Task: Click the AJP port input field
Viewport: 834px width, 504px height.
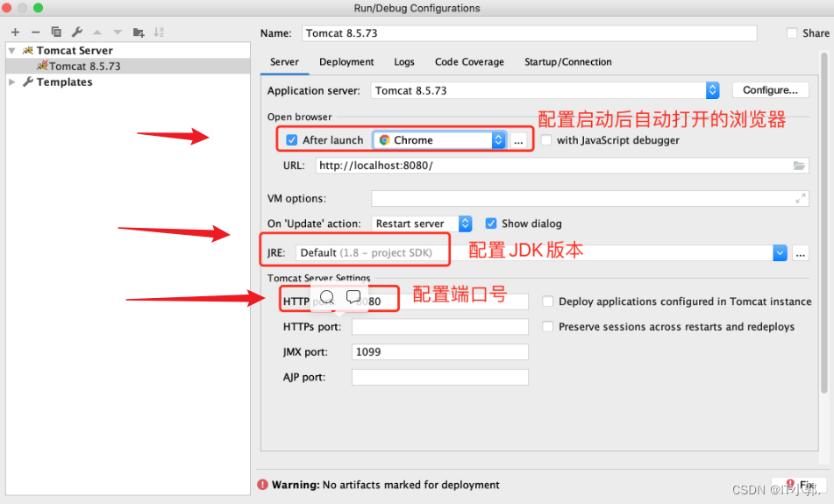Action: click(x=440, y=377)
